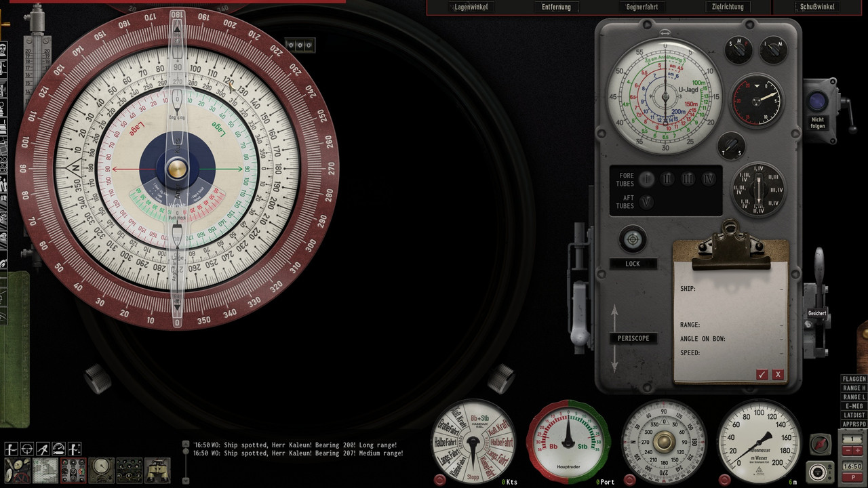
Task: Select fore torpedo tube III
Action: [x=688, y=179]
